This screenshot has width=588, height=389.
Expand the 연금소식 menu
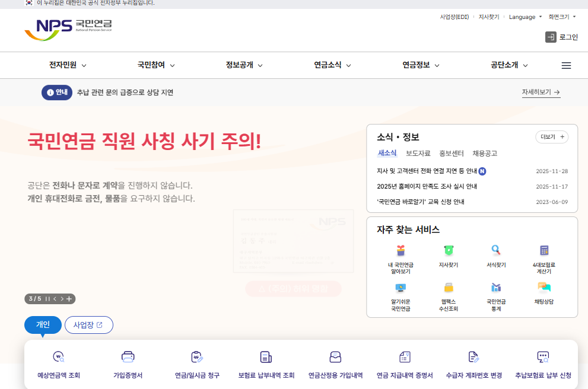(332, 65)
